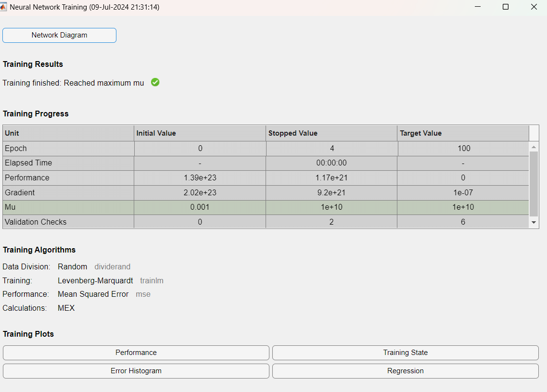Select the Unit column header
The height and width of the screenshot is (392, 547).
[x=68, y=133]
